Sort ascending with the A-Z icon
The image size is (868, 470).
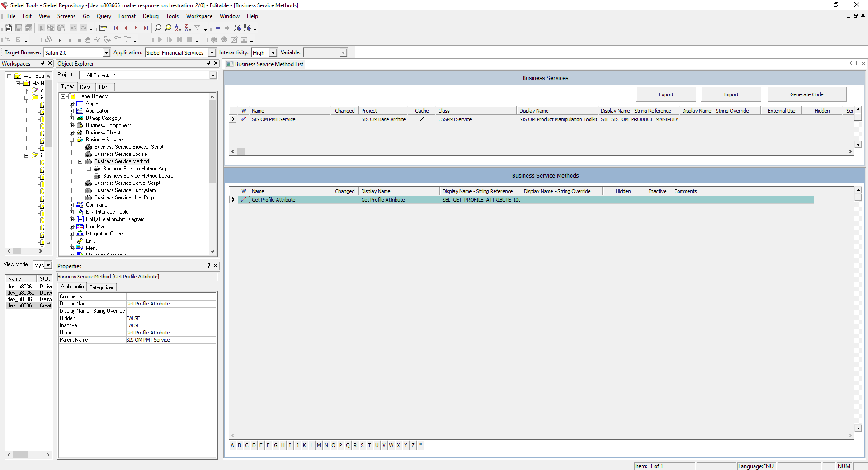click(x=178, y=28)
